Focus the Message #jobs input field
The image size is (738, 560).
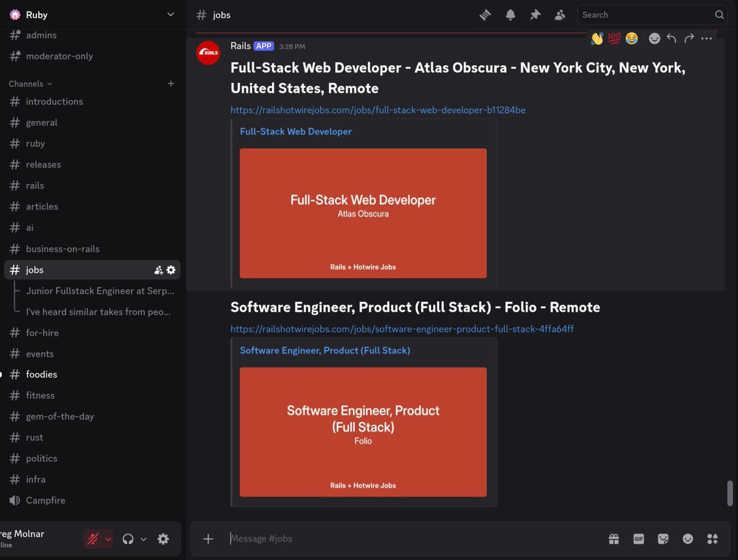412,539
